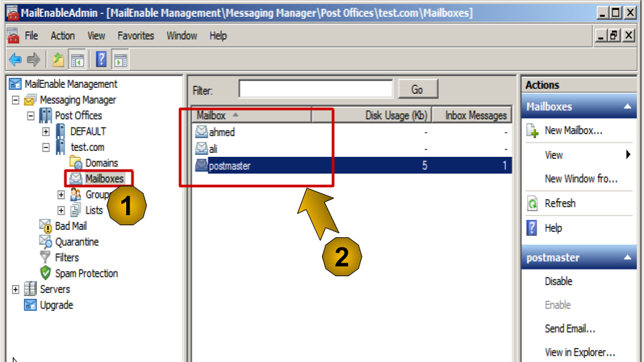Screen dimensions: 644x362
Task: Open the Spam Protection shield icon
Action: tap(45, 273)
